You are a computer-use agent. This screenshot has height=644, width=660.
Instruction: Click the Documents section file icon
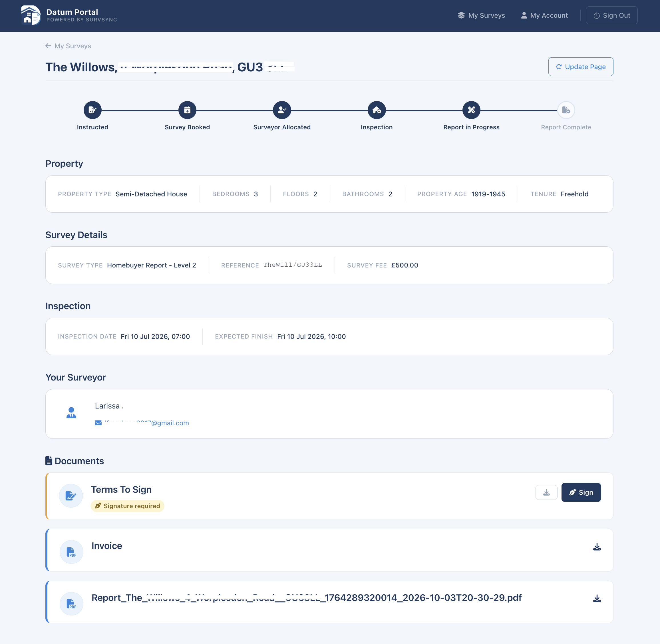tap(49, 461)
